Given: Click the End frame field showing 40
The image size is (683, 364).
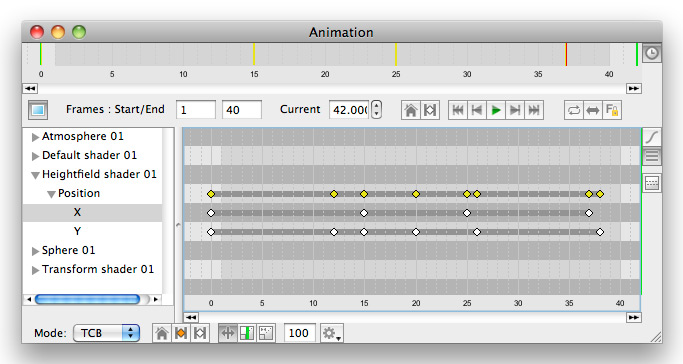Looking at the screenshot, I should [x=242, y=110].
